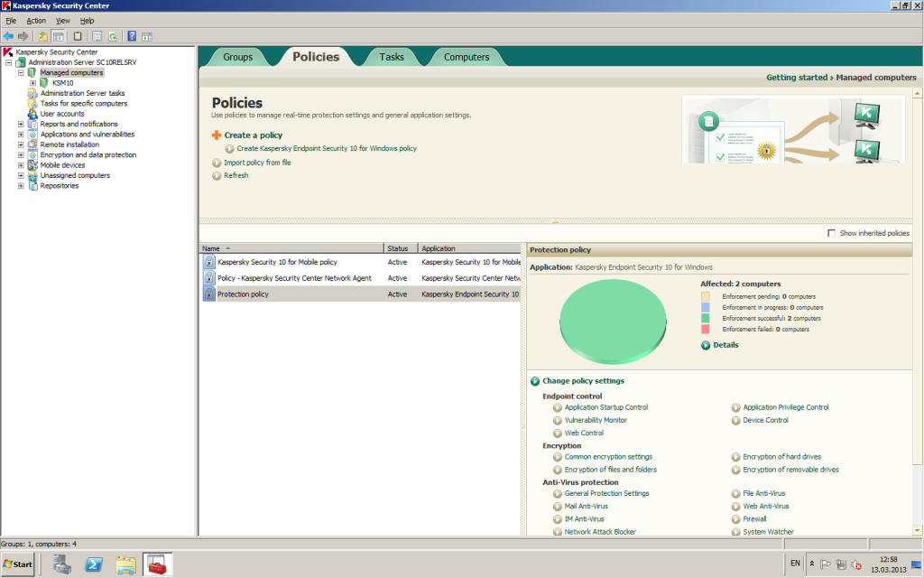
Task: Toggle the Show inherited policies checkbox
Action: click(831, 233)
